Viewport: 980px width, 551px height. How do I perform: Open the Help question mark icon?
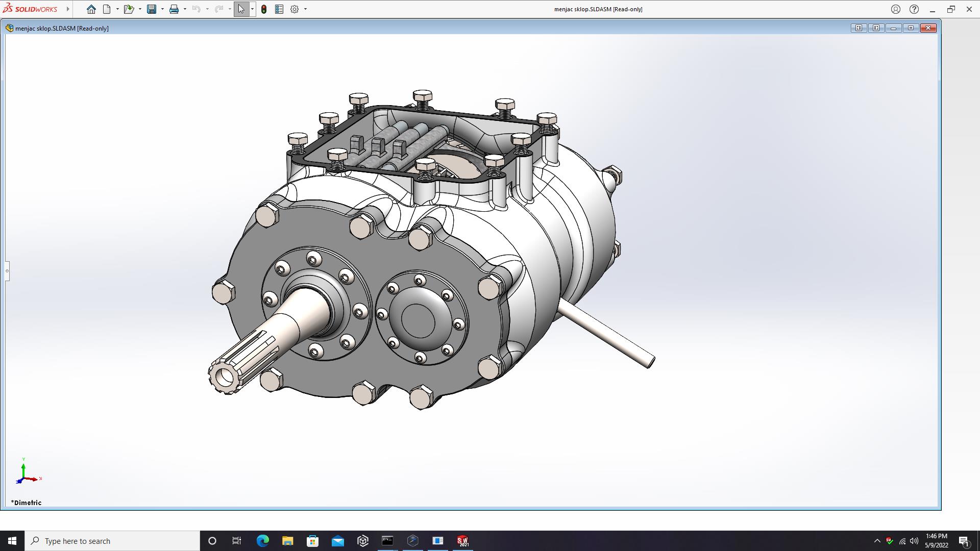(914, 9)
